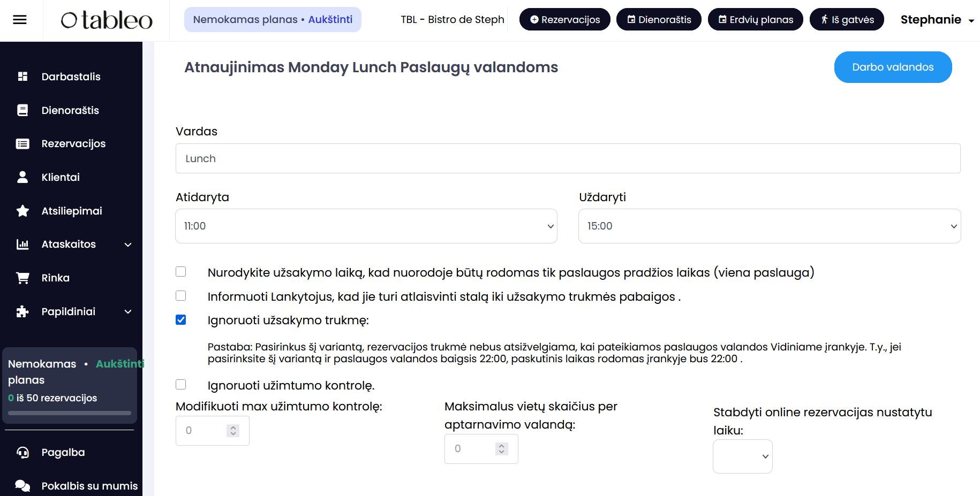Toggle the Informuoti Lankytojus checkbox
The height and width of the screenshot is (496, 980).
click(x=181, y=296)
